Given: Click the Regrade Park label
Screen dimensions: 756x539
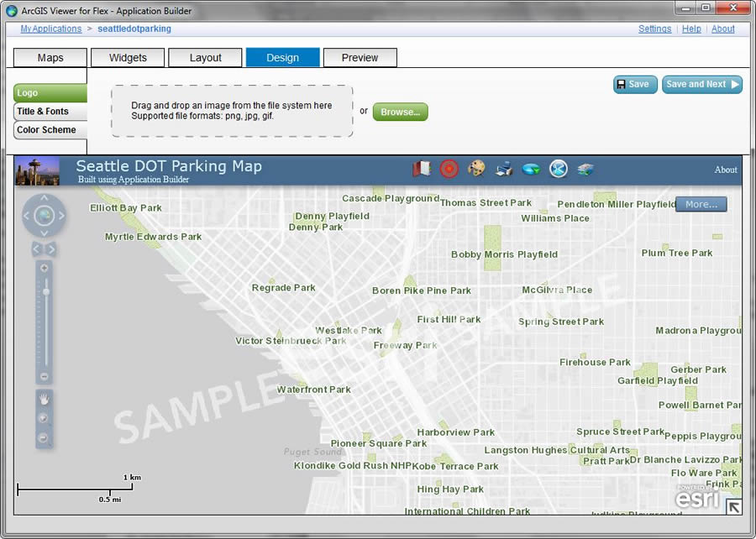Looking at the screenshot, I should [x=284, y=288].
